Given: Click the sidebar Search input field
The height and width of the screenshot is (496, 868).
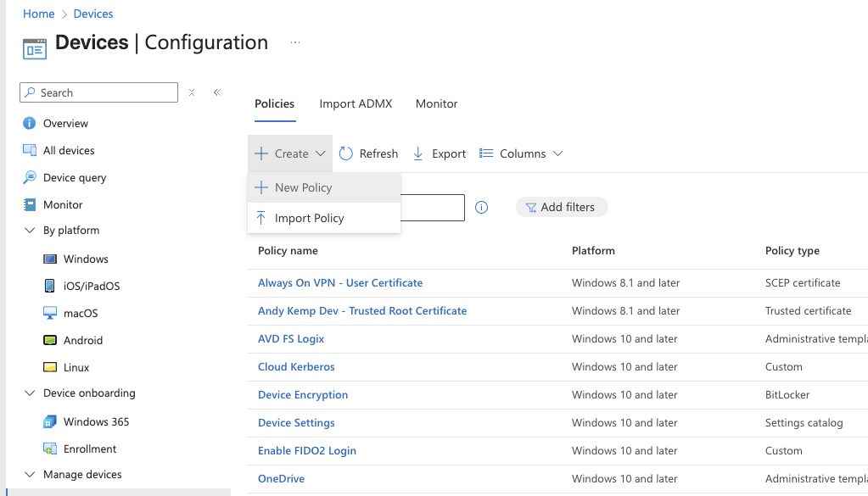Looking at the screenshot, I should [99, 92].
